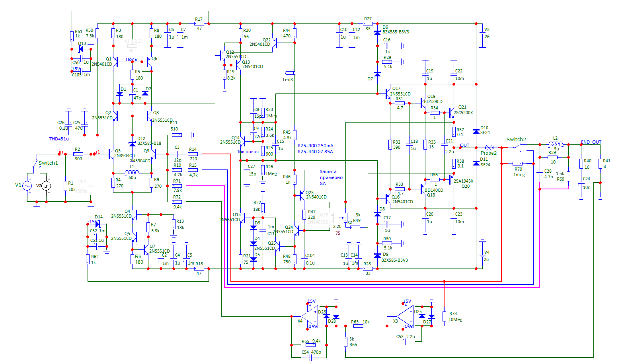This screenshot has height=364, width=624.
Task: Click the D14 diode near -15V
Action: [x=97, y=224]
